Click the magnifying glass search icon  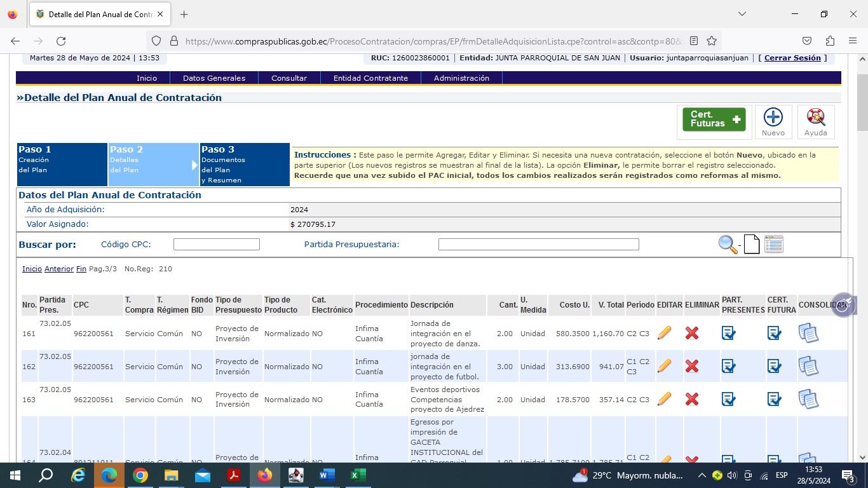click(x=728, y=245)
